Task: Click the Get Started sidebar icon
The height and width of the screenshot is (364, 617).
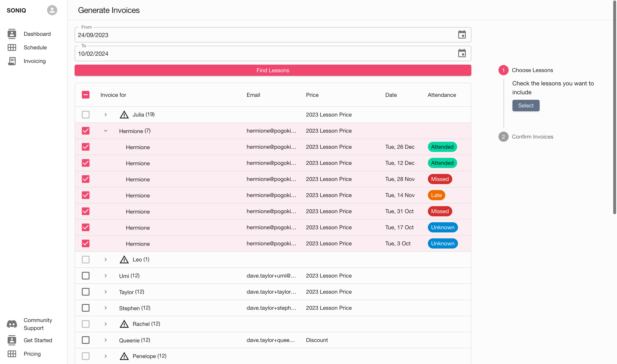Action: (x=12, y=340)
